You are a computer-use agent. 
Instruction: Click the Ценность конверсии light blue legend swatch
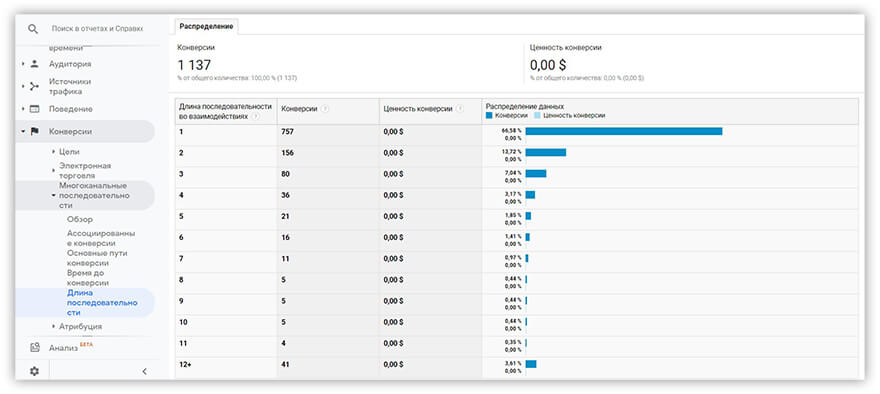[537, 116]
